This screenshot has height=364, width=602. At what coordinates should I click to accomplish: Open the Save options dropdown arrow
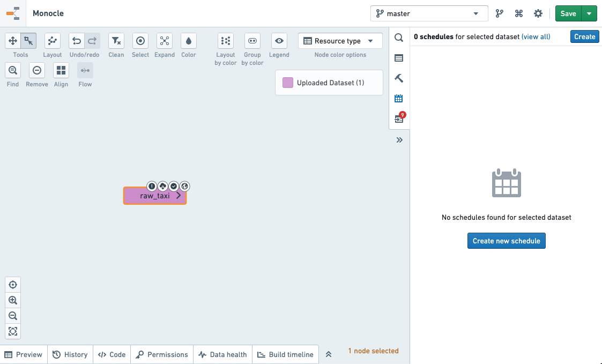(x=589, y=13)
